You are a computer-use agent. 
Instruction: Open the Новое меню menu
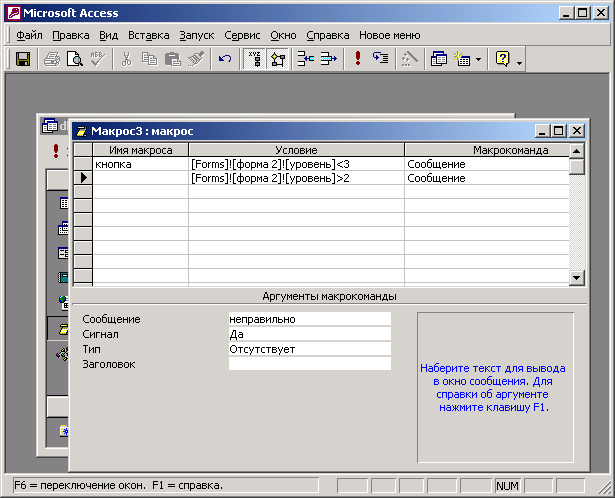click(389, 35)
